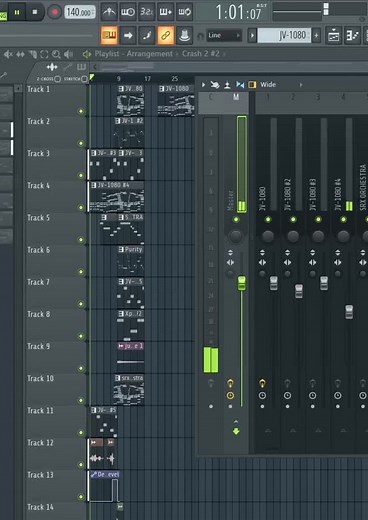The height and width of the screenshot is (520, 368).
Task: Select the Purity pattern clip on Track 6
Action: [130, 260]
